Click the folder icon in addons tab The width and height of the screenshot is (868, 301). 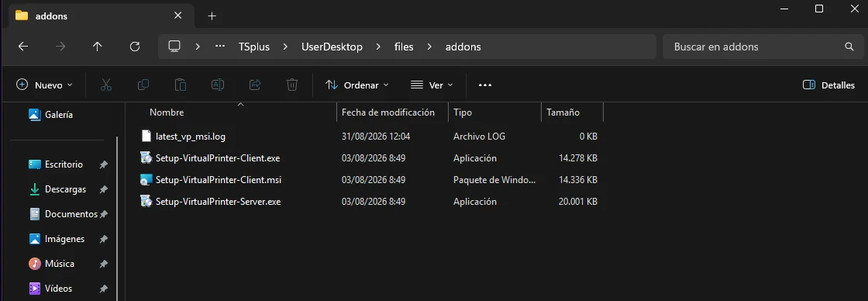tap(22, 16)
